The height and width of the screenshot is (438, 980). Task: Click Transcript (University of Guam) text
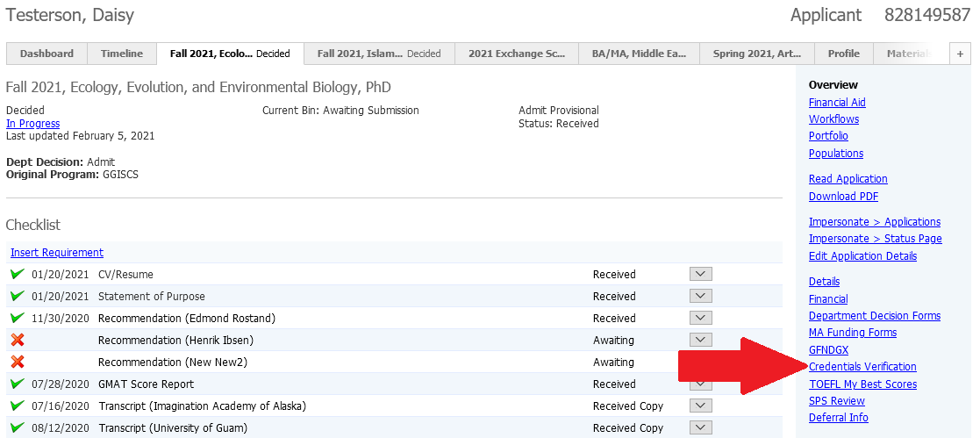coord(173,428)
